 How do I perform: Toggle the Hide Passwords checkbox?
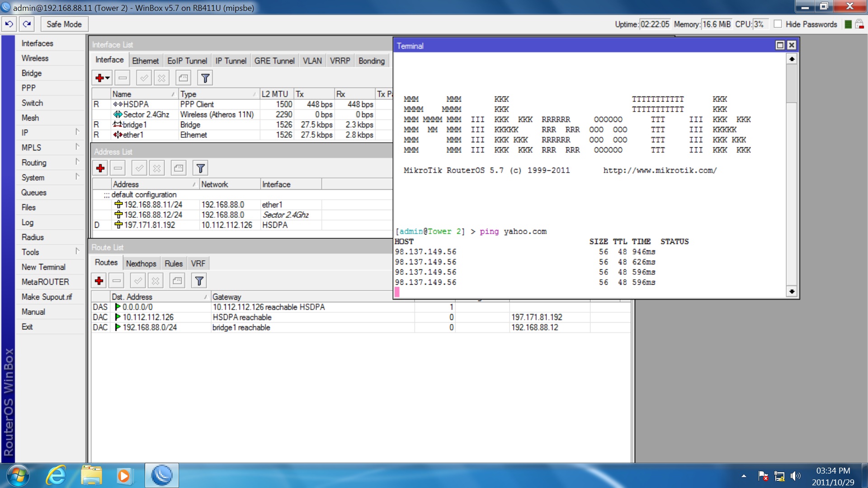(x=778, y=24)
